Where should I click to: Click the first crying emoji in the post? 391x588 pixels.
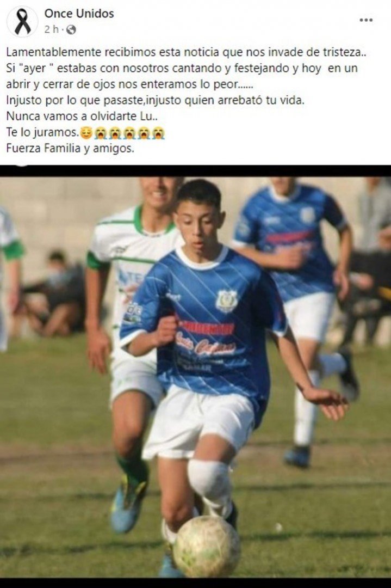point(101,132)
